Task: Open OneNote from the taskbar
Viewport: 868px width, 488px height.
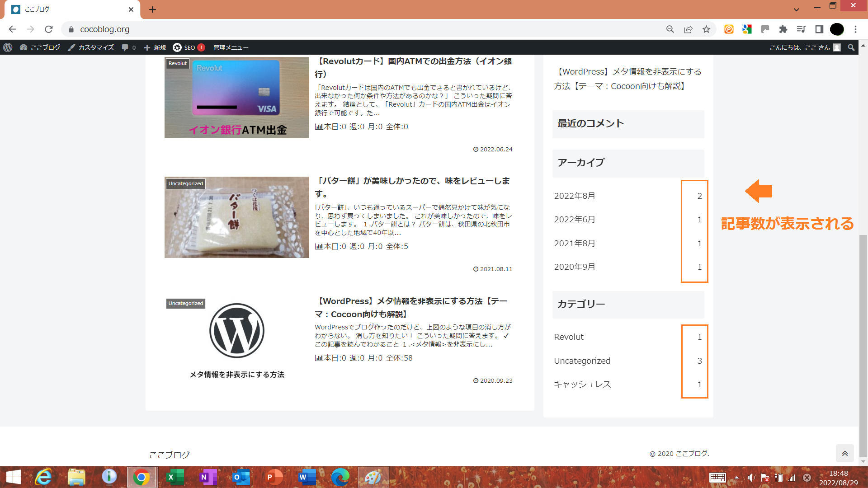Action: click(208, 477)
